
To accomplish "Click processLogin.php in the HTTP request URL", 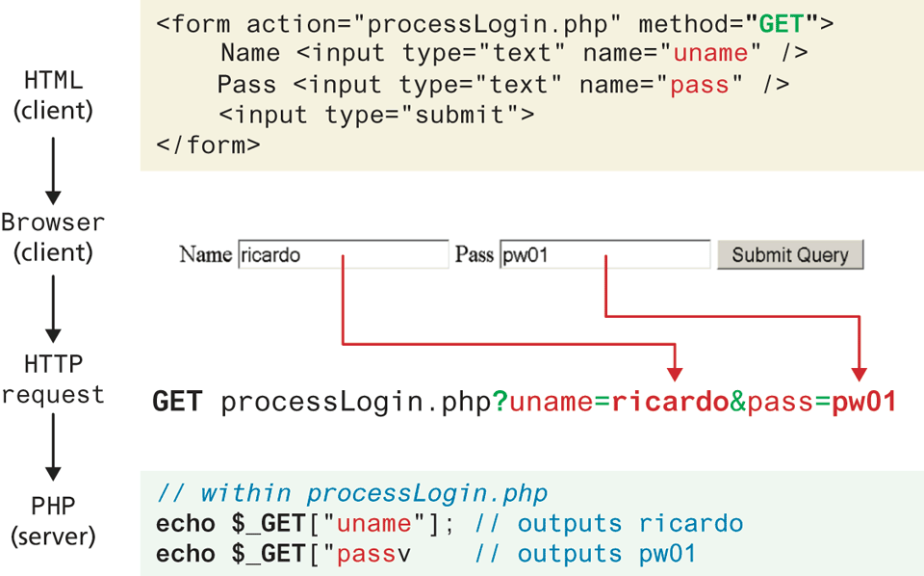I will point(356,402).
